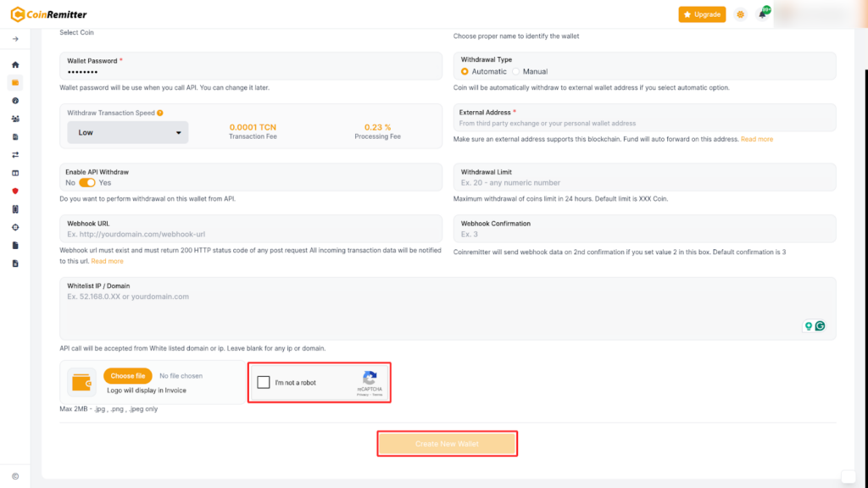
Task: Open Read more link under External Address
Action: tap(757, 139)
